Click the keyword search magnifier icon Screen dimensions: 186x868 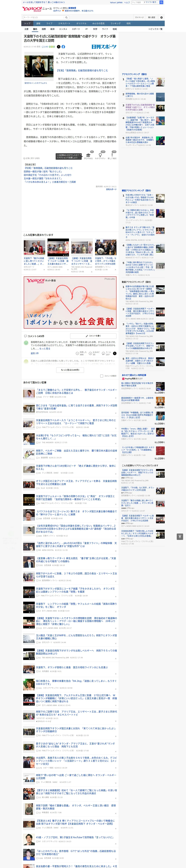66,18
